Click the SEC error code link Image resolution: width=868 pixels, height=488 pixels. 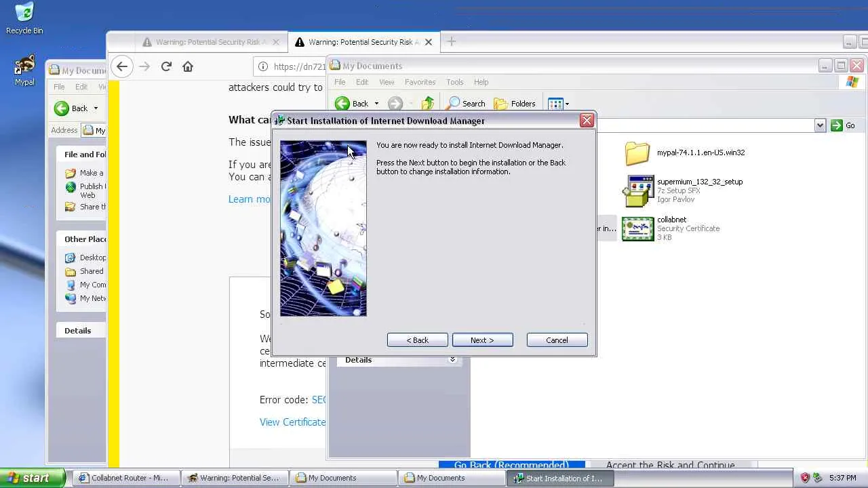click(318, 400)
